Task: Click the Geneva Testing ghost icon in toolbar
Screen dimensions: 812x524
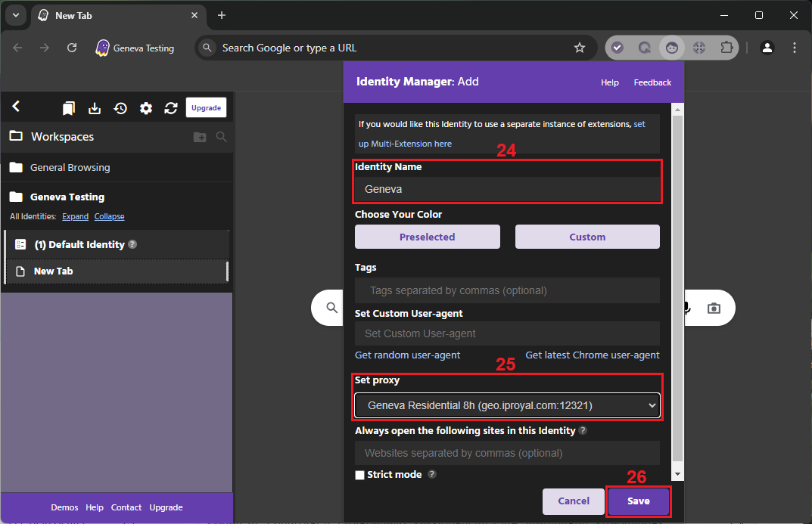Action: pyautogui.click(x=102, y=48)
